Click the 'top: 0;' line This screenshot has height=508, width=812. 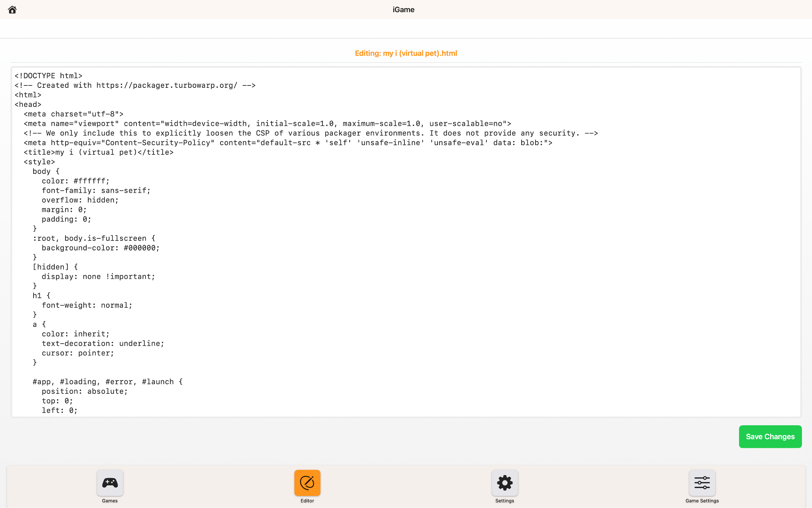(x=58, y=401)
